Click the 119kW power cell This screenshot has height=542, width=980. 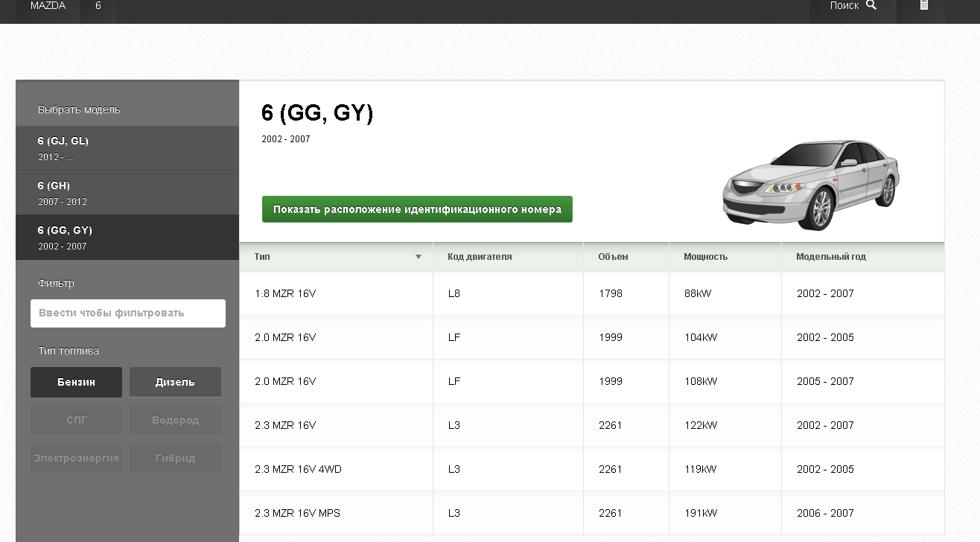725,469
